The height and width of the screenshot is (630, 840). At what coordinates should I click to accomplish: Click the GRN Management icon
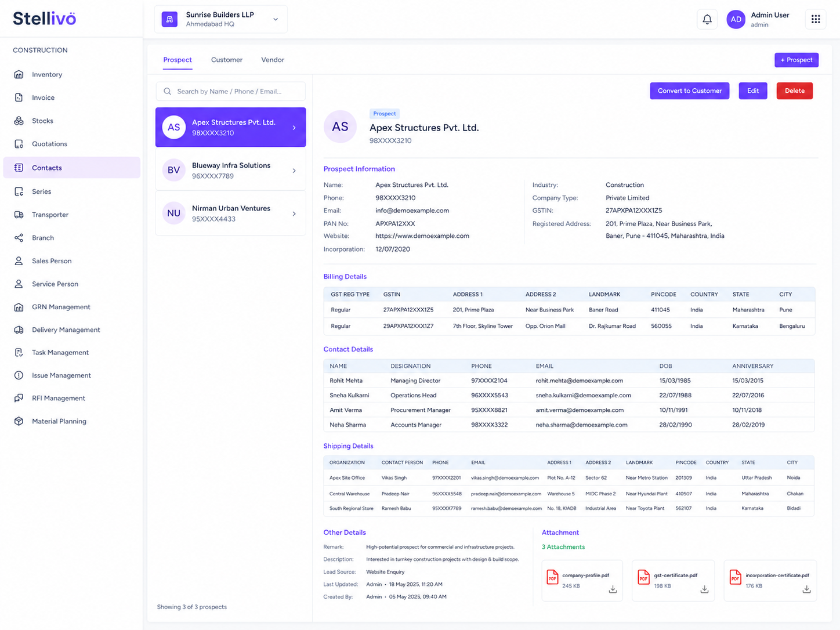[x=19, y=307]
